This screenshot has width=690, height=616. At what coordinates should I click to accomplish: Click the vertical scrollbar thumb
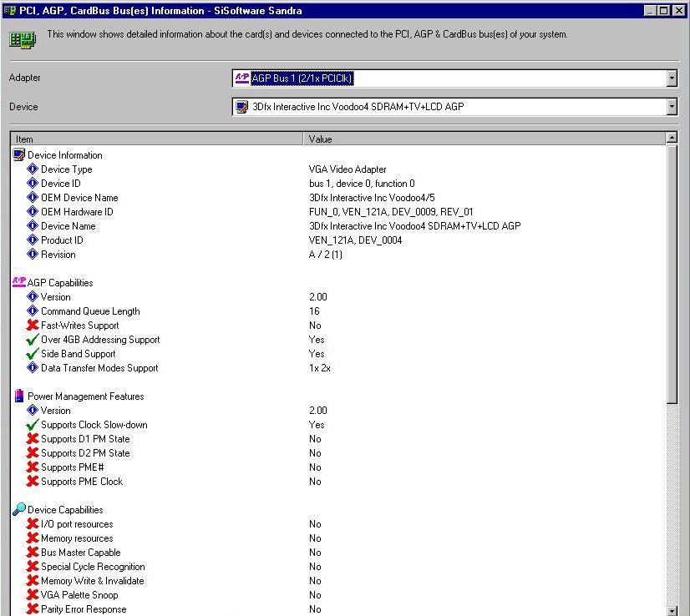point(672,274)
